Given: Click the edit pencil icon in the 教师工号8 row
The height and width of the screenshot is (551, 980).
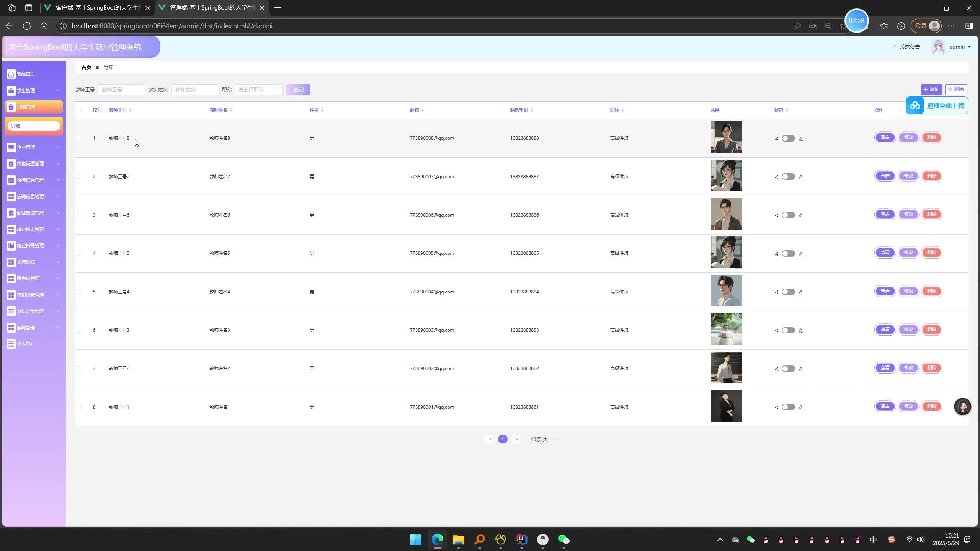Looking at the screenshot, I should pos(800,139).
